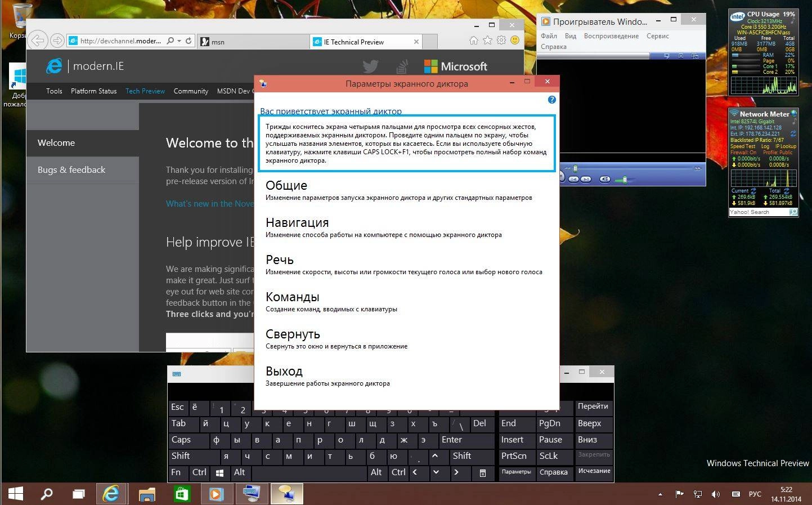Open the РУС input language selector

click(x=755, y=494)
